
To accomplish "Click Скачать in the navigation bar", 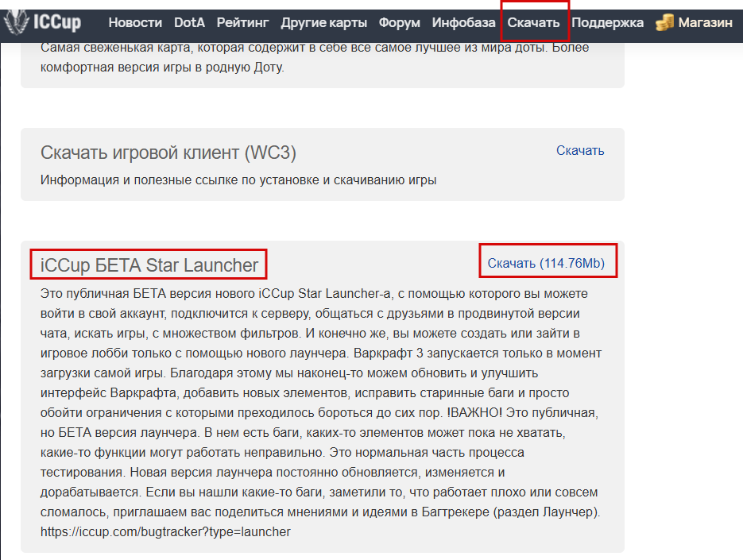I will point(533,22).
